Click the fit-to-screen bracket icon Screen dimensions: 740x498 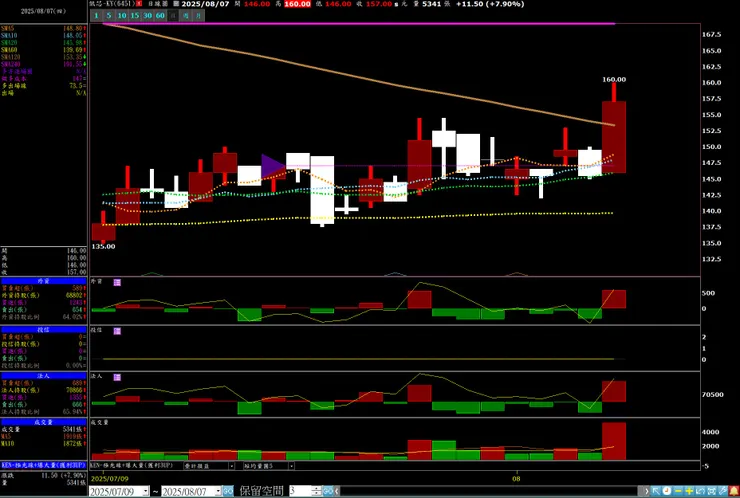711,491
